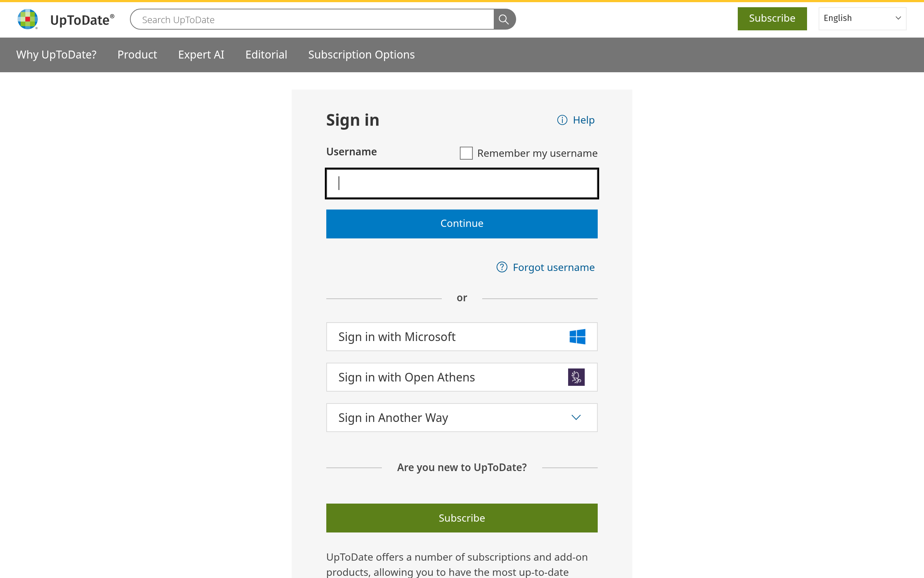
Task: Click the magnifying glass search icon
Action: [504, 19]
